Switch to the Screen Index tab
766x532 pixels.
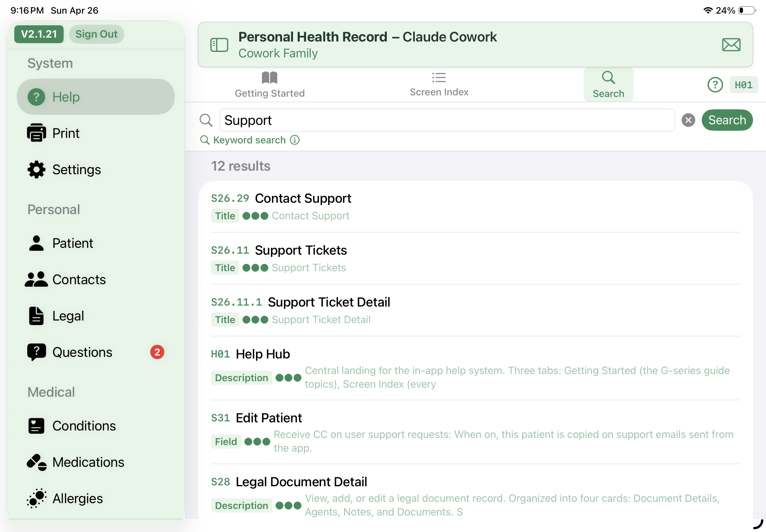439,85
